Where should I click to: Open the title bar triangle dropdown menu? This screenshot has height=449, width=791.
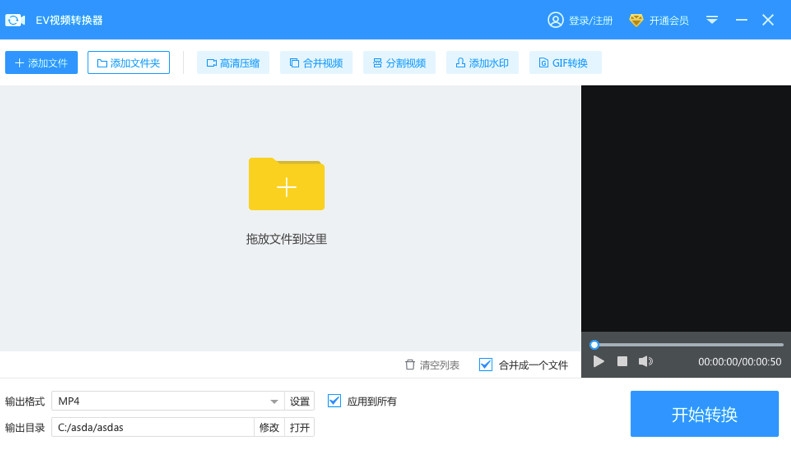click(x=712, y=20)
